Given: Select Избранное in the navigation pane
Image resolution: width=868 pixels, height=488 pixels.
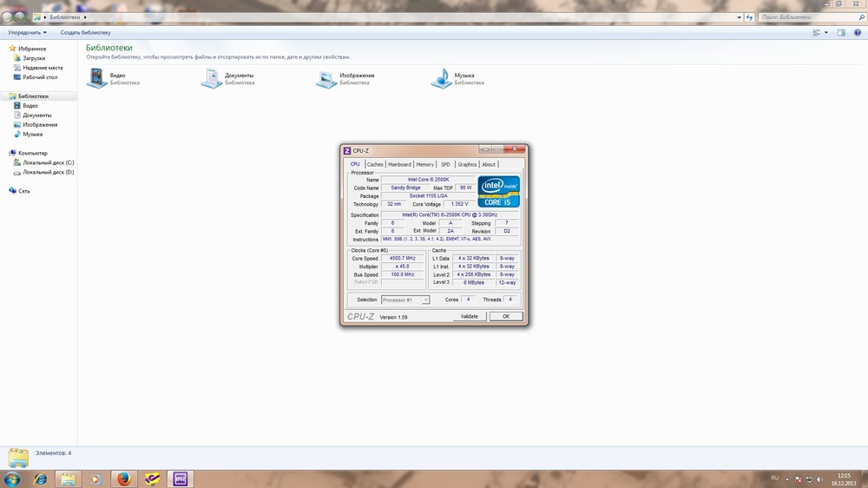Looking at the screenshot, I should [x=31, y=49].
